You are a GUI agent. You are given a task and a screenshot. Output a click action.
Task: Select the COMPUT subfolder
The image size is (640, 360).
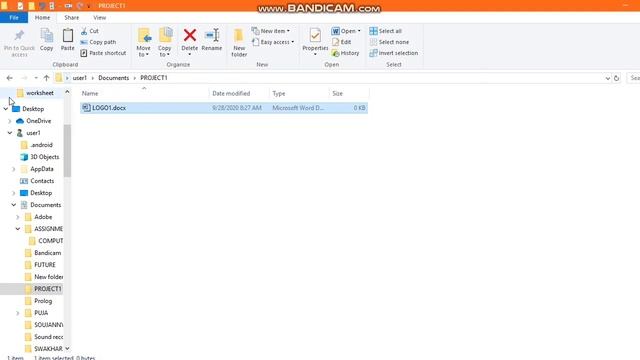[x=50, y=241]
